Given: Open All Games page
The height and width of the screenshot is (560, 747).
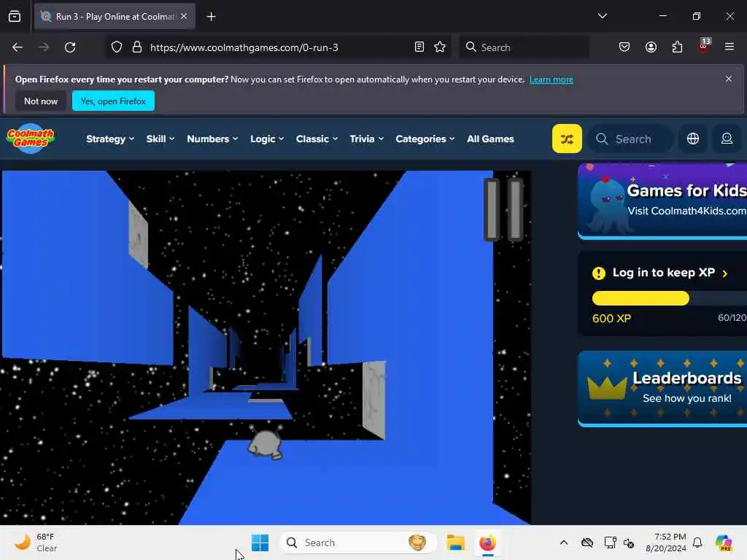Looking at the screenshot, I should click(x=490, y=139).
